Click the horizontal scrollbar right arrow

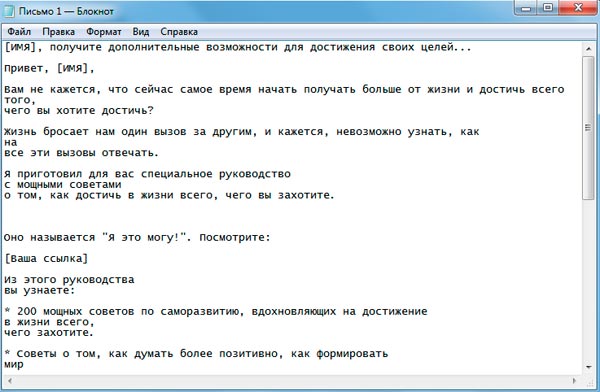(574, 381)
